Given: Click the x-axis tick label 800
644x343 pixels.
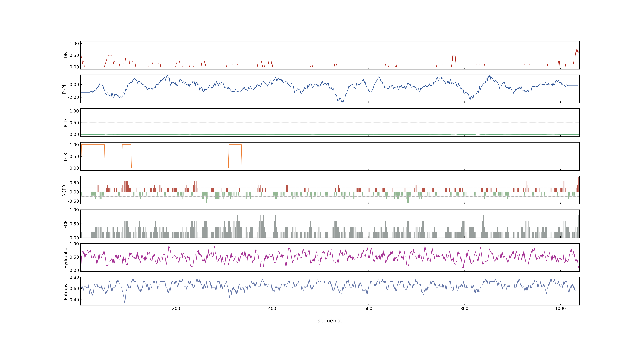Looking at the screenshot, I should pos(464,309).
